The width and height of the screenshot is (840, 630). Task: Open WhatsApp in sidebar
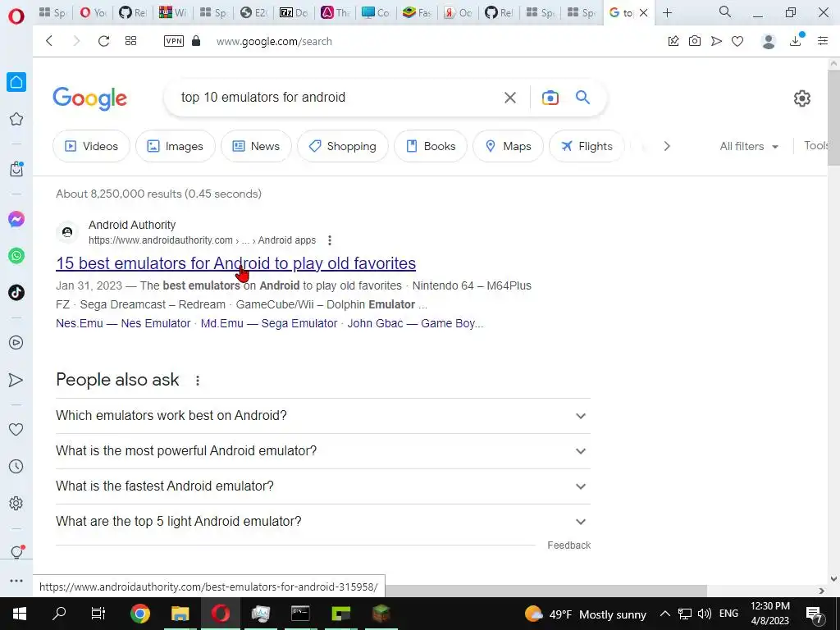coord(16,256)
